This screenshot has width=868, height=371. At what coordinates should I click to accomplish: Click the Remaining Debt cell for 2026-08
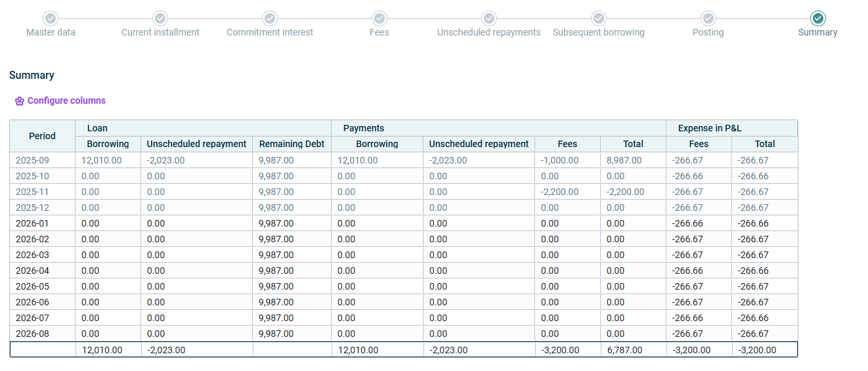292,334
